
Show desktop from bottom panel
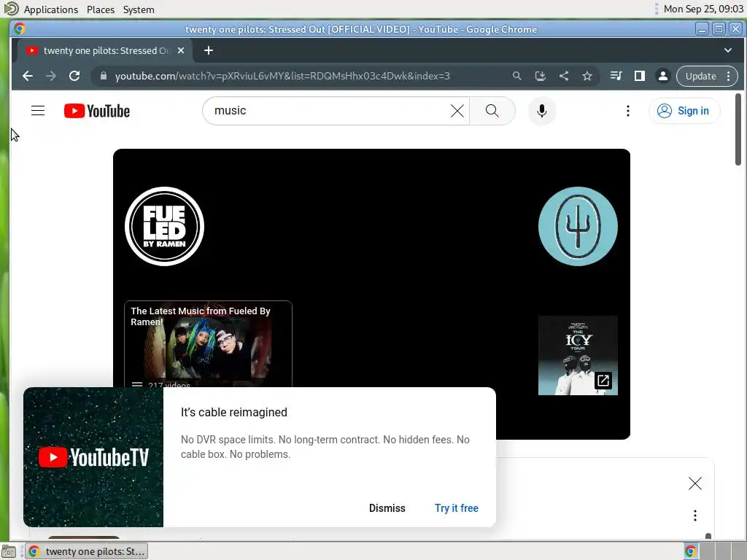(x=9, y=551)
